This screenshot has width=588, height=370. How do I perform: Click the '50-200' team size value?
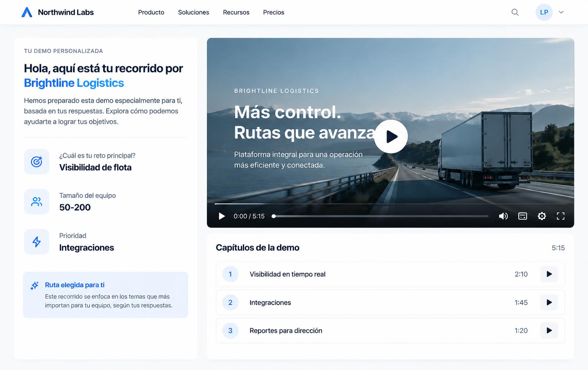pyautogui.click(x=75, y=207)
